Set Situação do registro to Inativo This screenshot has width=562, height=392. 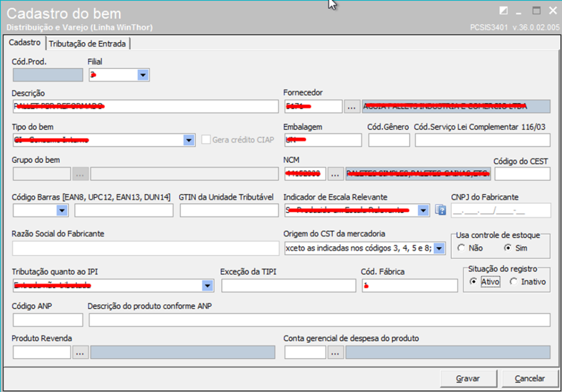click(514, 282)
